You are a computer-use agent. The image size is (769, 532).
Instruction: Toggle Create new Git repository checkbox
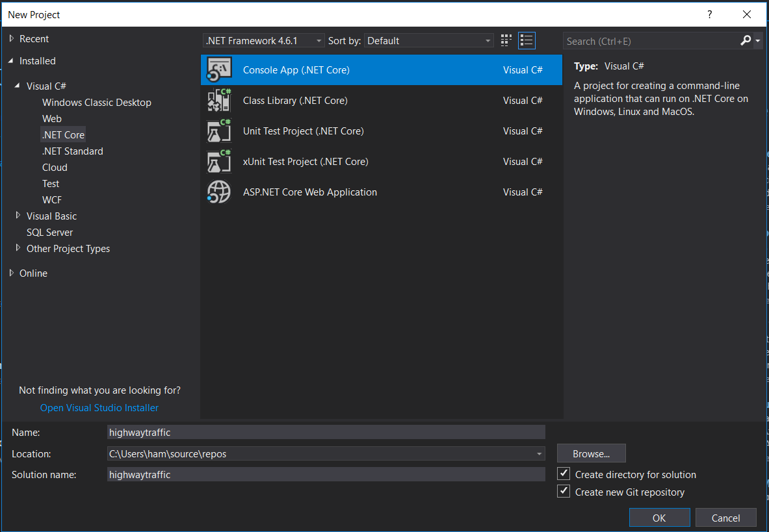tap(564, 491)
